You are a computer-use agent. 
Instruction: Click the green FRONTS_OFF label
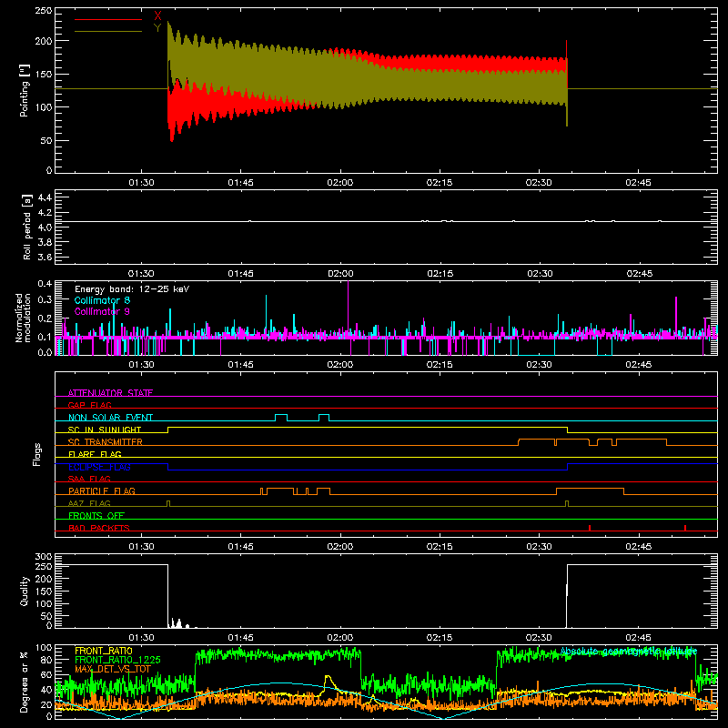click(96, 515)
